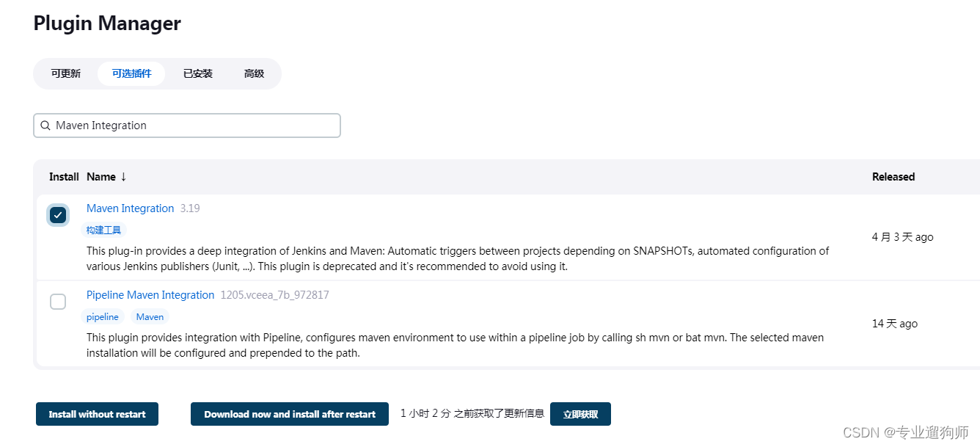The height and width of the screenshot is (447, 980).
Task: Click the Install column header
Action: point(64,177)
